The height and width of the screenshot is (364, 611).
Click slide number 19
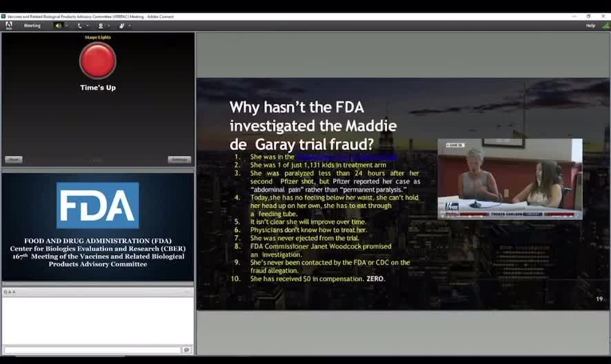[x=599, y=299]
